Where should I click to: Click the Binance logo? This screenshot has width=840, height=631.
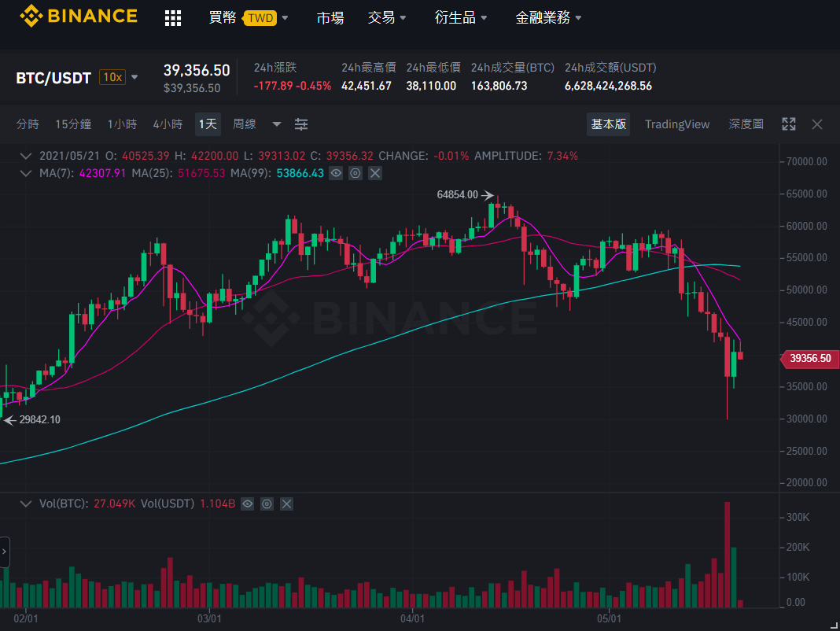78,16
